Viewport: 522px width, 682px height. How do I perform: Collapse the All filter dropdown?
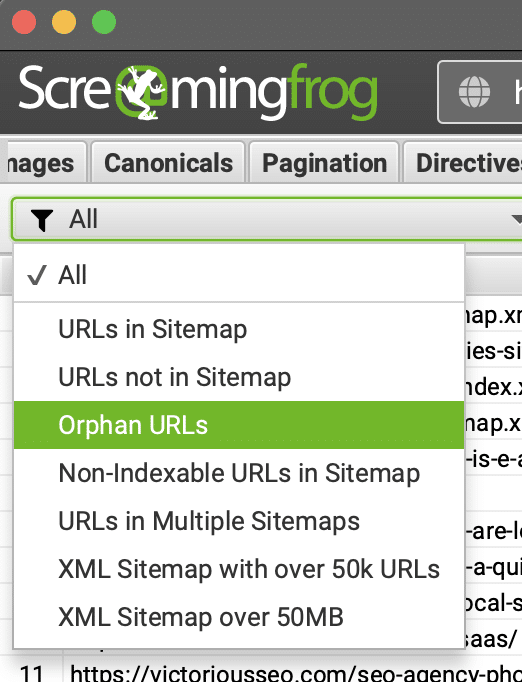pyautogui.click(x=268, y=219)
